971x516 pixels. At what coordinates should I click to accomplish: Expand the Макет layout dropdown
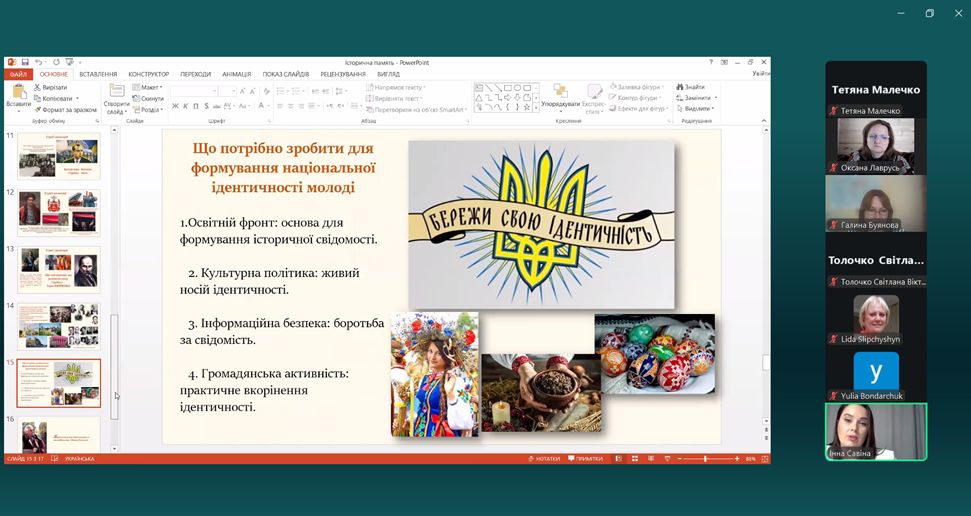coord(150,87)
